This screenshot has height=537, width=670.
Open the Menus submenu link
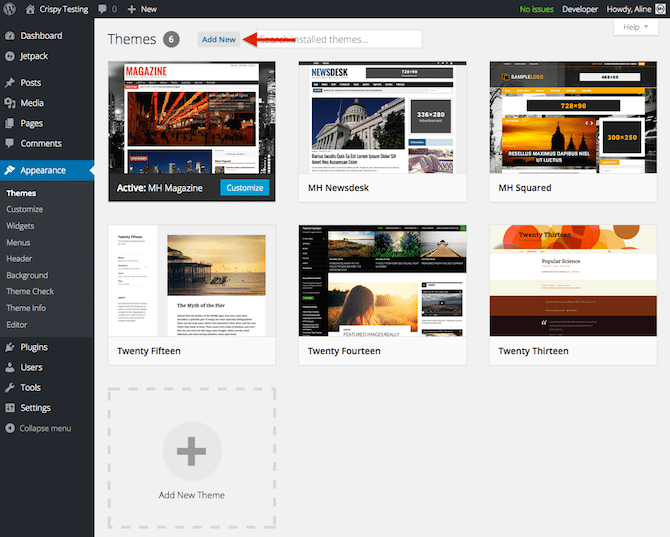[x=18, y=243]
